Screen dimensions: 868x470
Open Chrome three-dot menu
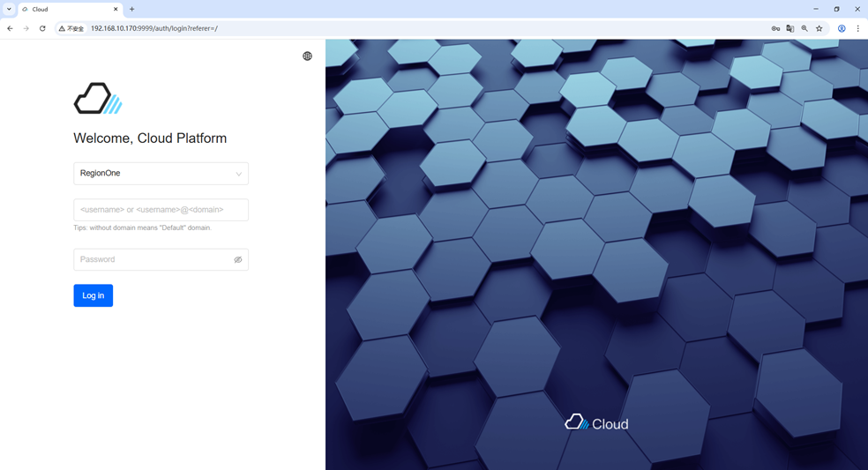coord(857,28)
